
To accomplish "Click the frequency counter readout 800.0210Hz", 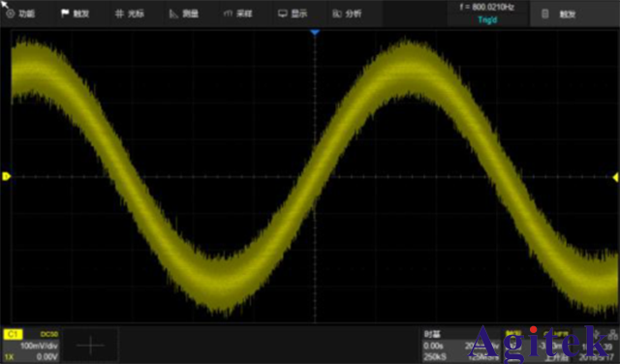I will (487, 7).
